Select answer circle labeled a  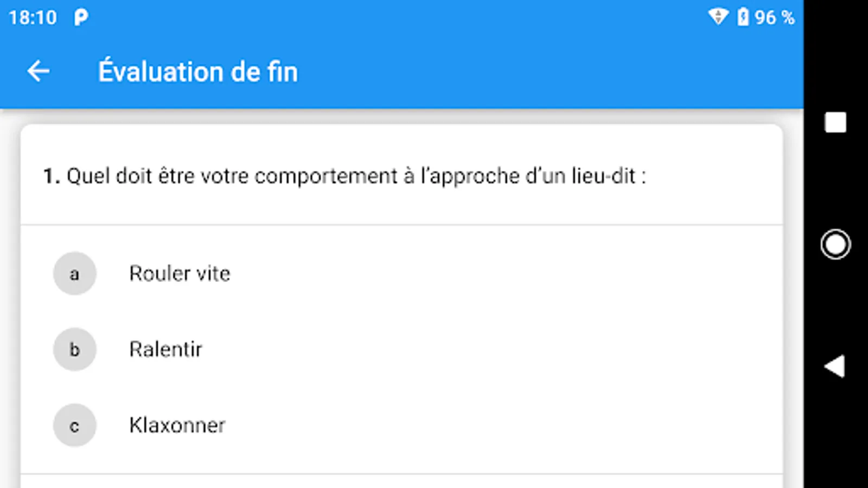74,273
